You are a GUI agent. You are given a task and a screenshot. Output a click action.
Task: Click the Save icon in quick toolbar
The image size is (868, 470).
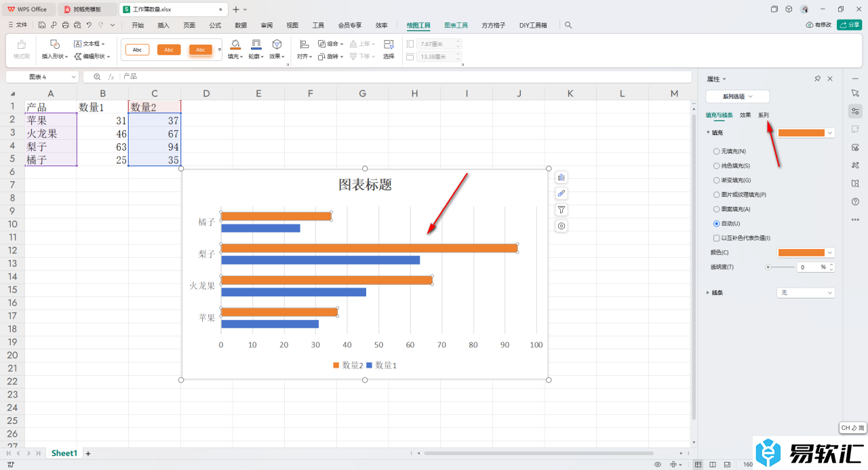click(42, 25)
